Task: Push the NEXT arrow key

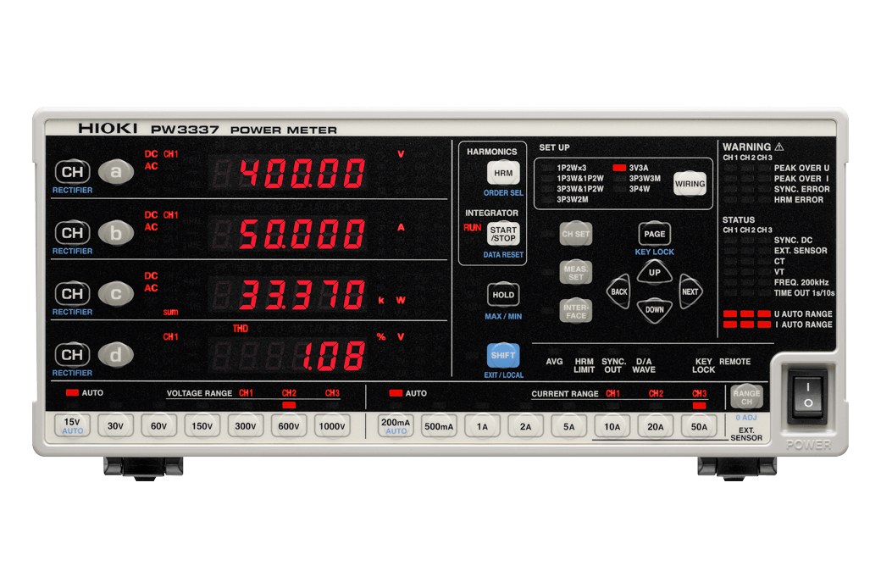Action: pyautogui.click(x=690, y=291)
